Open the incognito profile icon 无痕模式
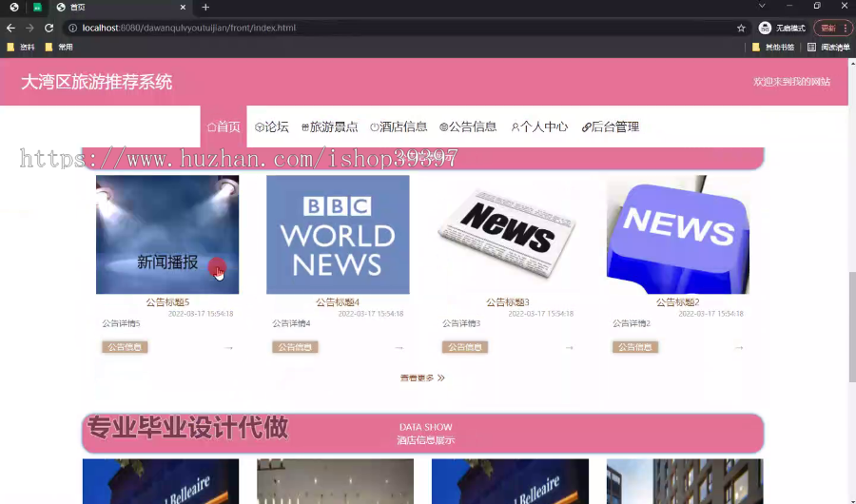 click(x=782, y=28)
